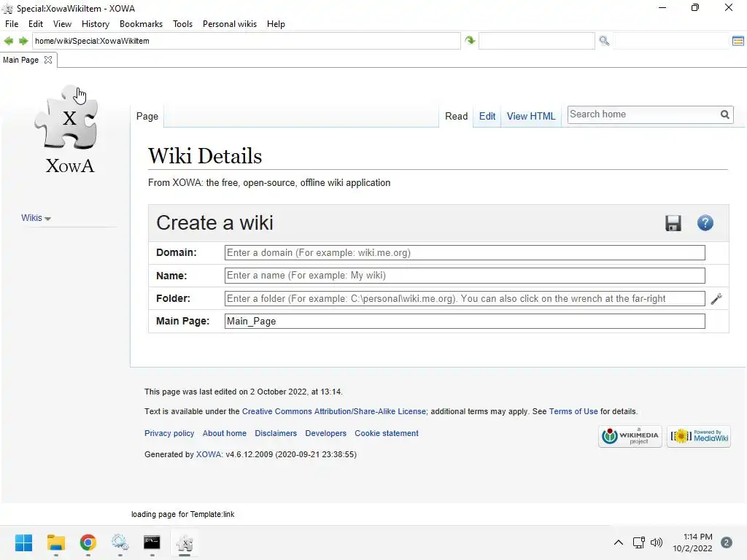Open the Cookie statement link
Image resolution: width=747 pixels, height=560 pixels.
[387, 433]
